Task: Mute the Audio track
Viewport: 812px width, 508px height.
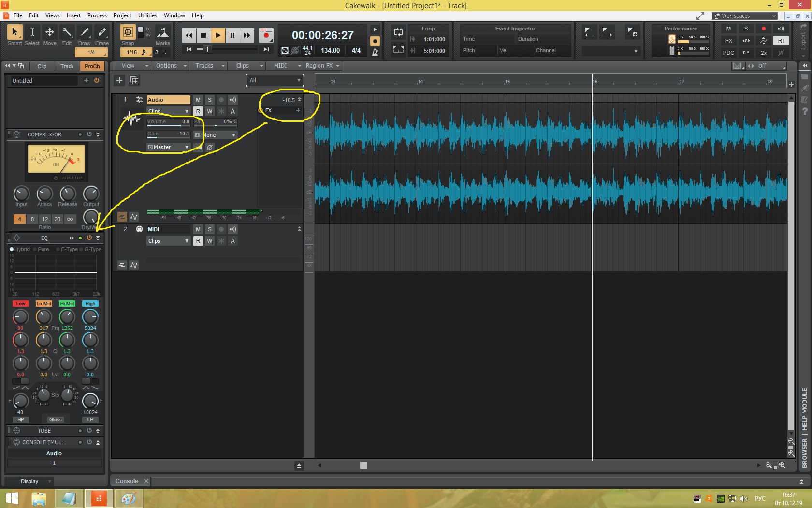Action: tap(198, 100)
